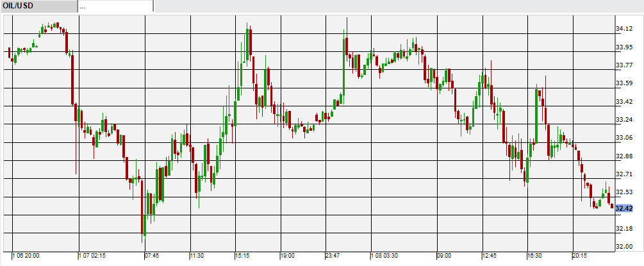Image resolution: width=644 pixels, height=266 pixels.
Task: Select the 33.59 price level label
Action: 624,83
